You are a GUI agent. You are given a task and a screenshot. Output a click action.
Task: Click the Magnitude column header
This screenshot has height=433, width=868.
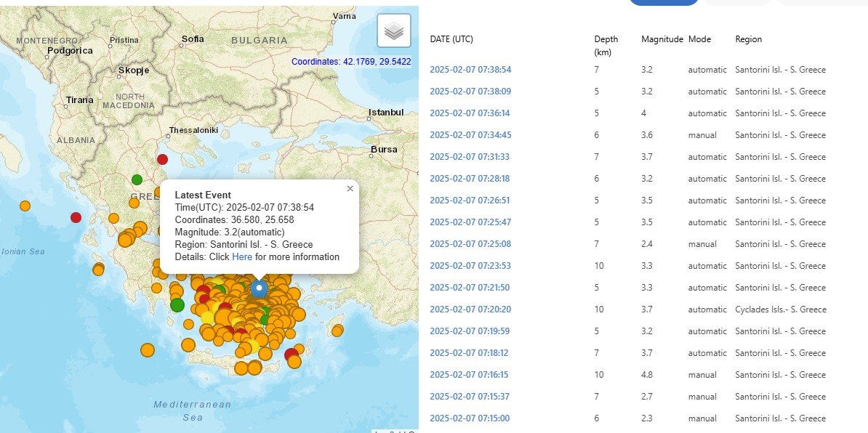tap(662, 39)
